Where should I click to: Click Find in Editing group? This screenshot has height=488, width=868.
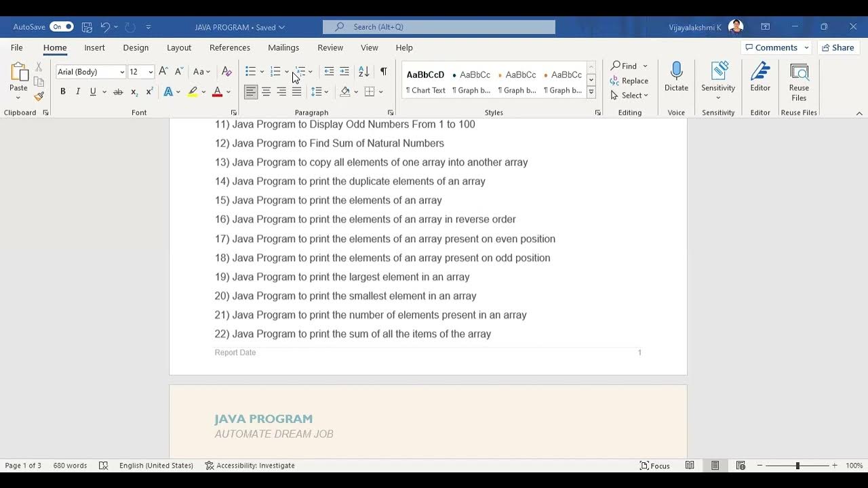tap(624, 66)
